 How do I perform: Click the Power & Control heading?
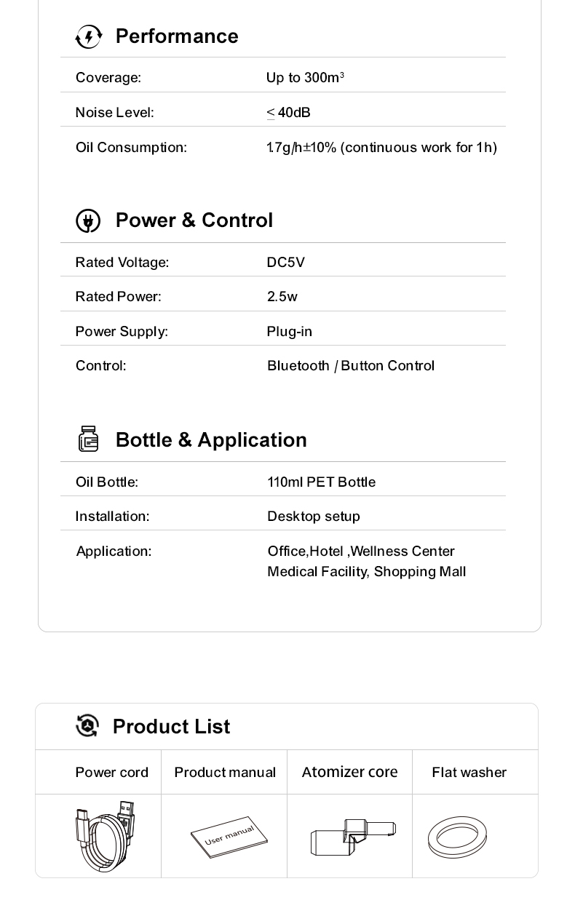[x=194, y=220]
